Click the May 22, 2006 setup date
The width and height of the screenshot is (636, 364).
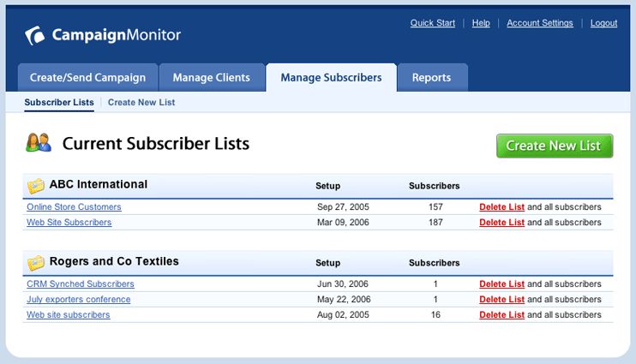pos(344,299)
